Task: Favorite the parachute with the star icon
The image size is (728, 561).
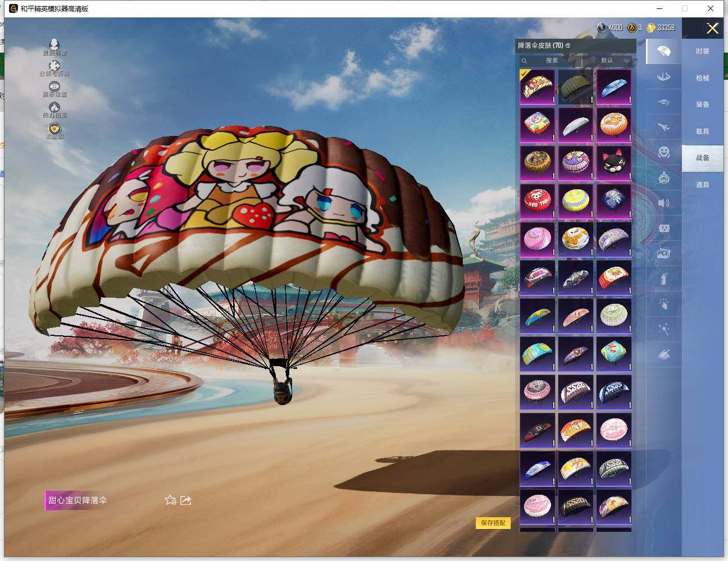Action: (170, 500)
